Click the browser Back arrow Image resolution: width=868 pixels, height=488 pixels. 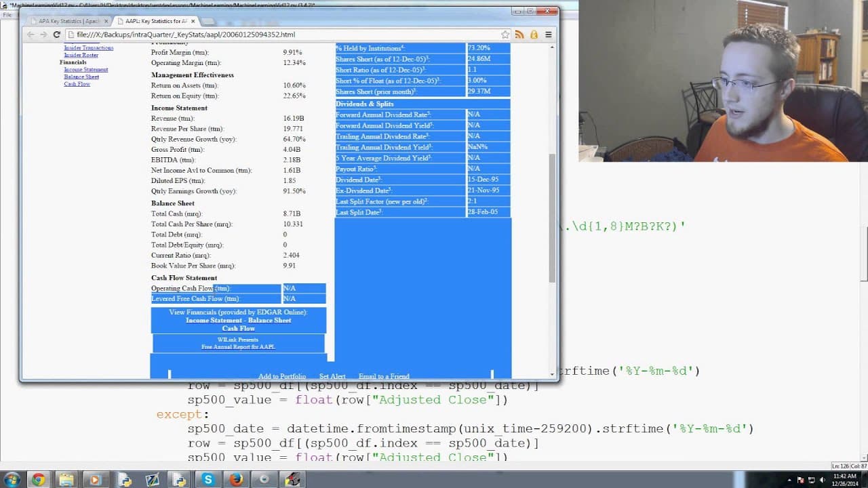click(31, 35)
